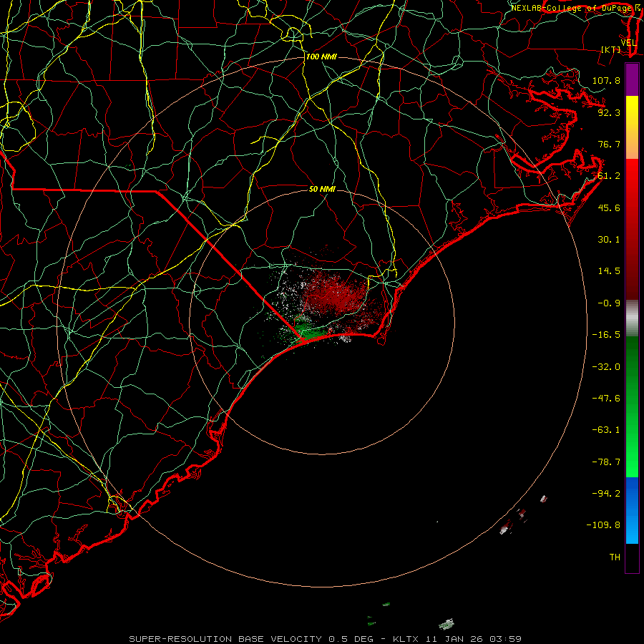
Task: Select the -16.5 legend value
Action: (606, 335)
